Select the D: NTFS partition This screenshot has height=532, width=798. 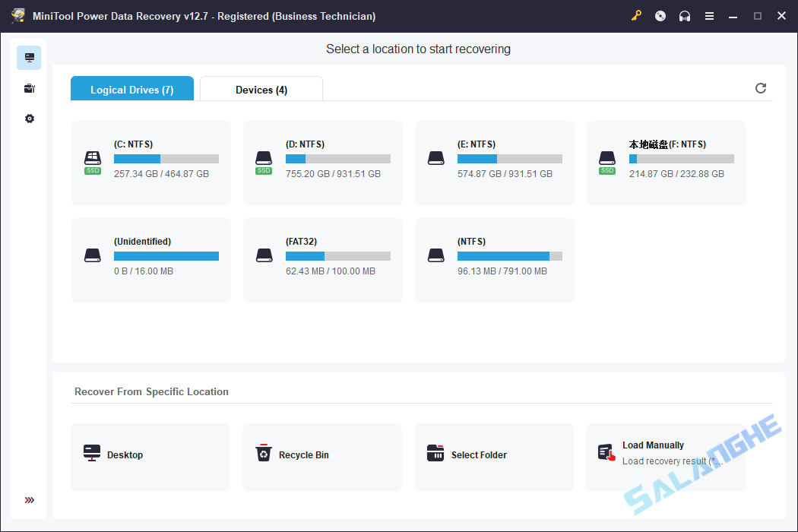322,163
